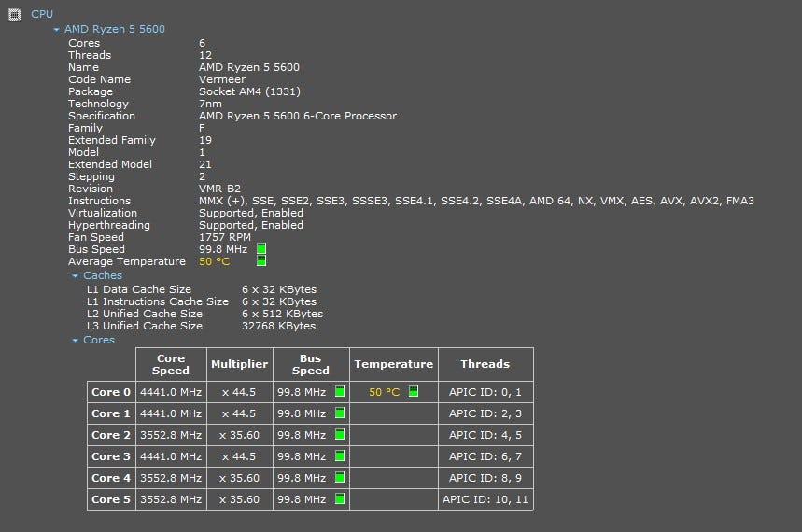Click Core 2 speed value 3552.8 MHz

(171, 435)
